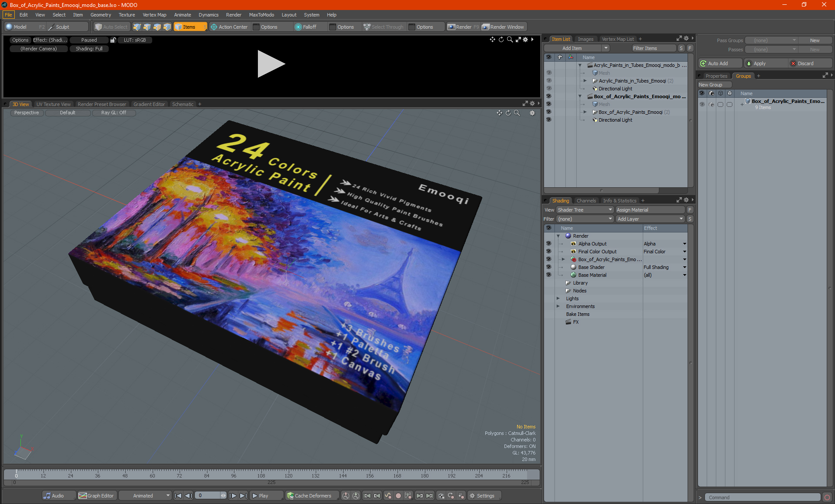Open the Add Item dropdown arrow
Screen dimensions: 835x504
click(x=606, y=48)
